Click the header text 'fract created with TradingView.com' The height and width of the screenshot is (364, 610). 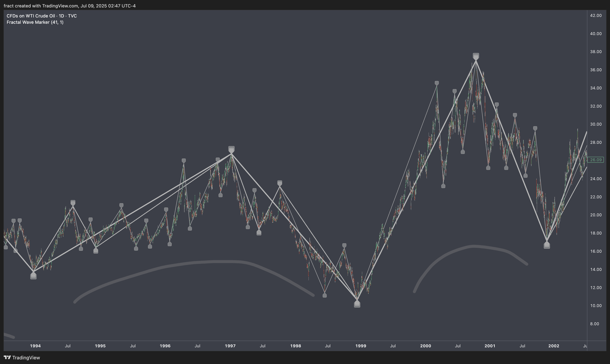[41, 6]
